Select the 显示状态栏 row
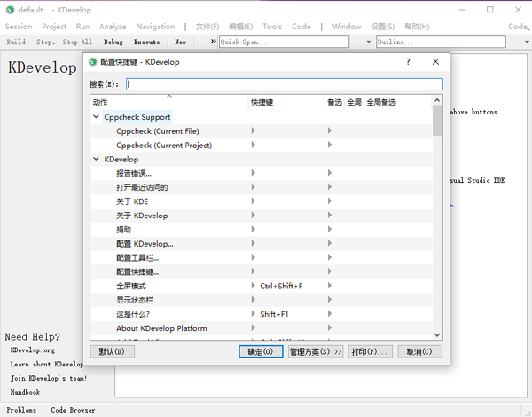 (x=262, y=300)
